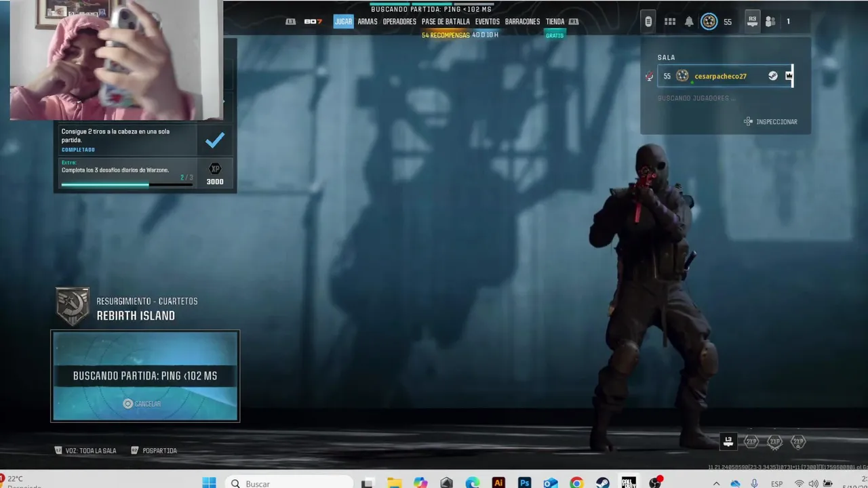Open Outlook from the taskbar

click(x=551, y=483)
